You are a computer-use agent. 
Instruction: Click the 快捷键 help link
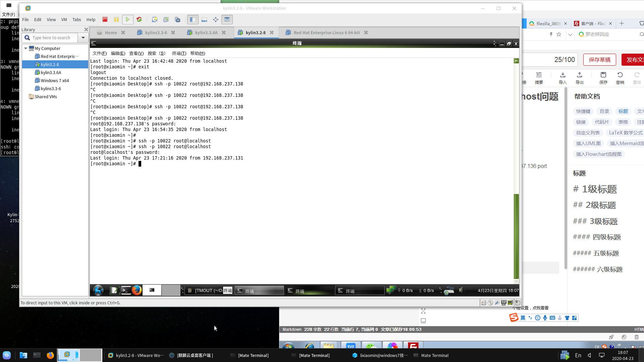[x=583, y=111]
